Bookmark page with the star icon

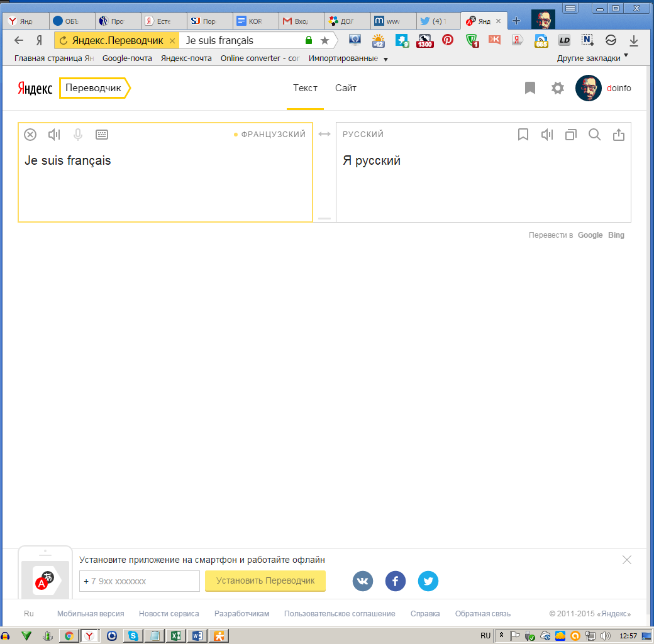point(324,40)
